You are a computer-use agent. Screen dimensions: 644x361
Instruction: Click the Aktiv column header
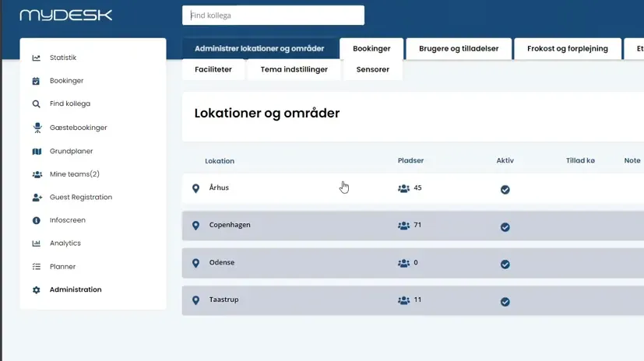pos(505,160)
